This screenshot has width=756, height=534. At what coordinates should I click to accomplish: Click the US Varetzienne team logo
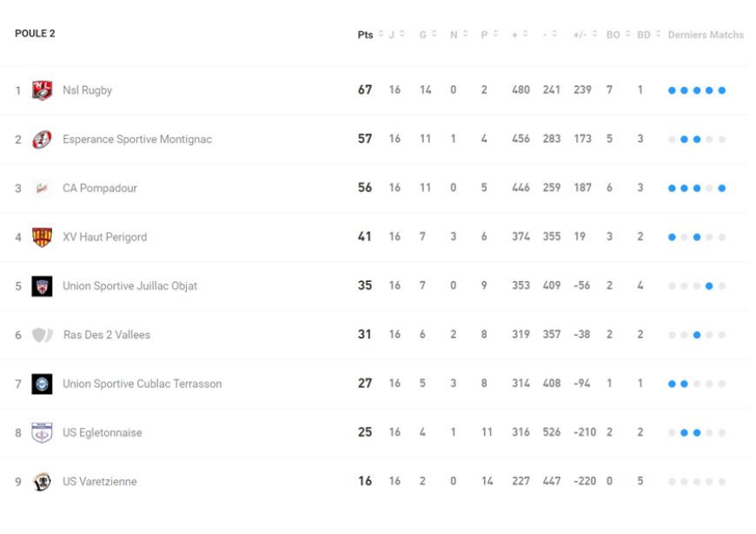[42, 482]
